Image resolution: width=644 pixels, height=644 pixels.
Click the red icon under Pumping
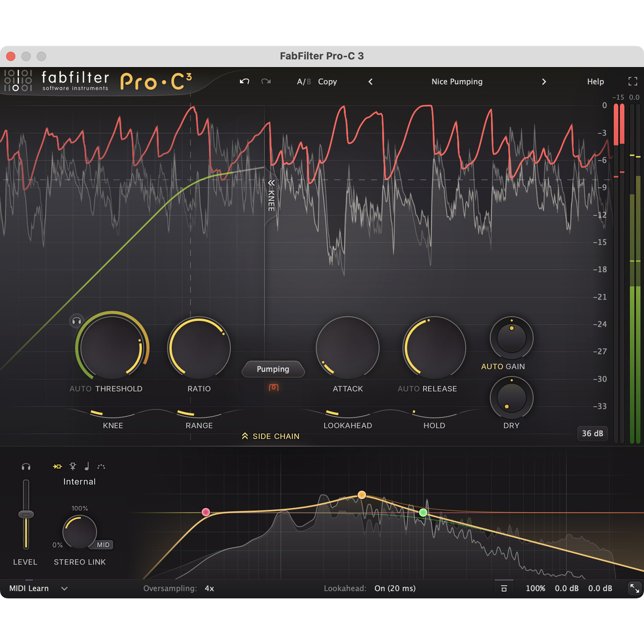(x=274, y=387)
